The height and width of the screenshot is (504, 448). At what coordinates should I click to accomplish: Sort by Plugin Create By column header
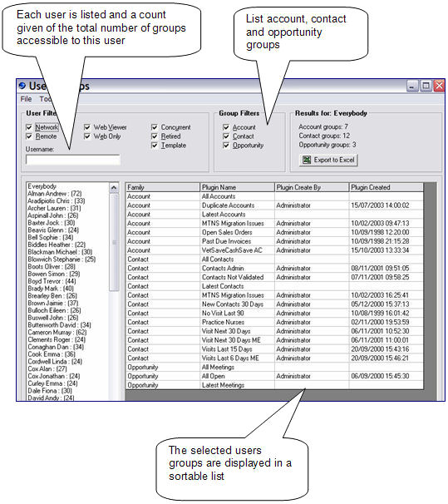pyautogui.click(x=312, y=187)
